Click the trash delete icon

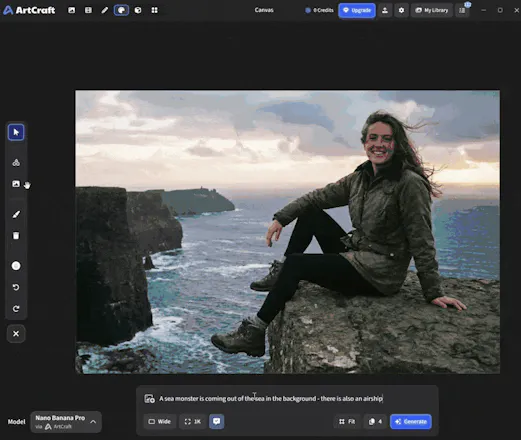[16, 236]
